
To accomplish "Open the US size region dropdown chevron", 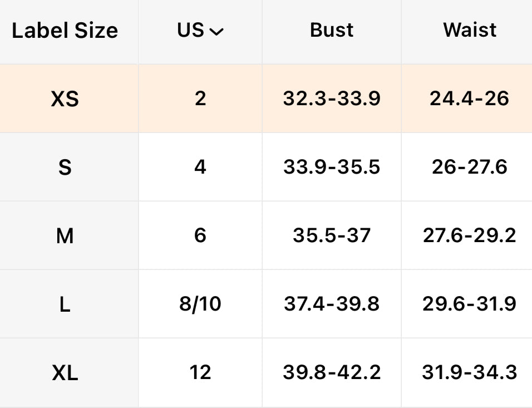I will (x=216, y=32).
